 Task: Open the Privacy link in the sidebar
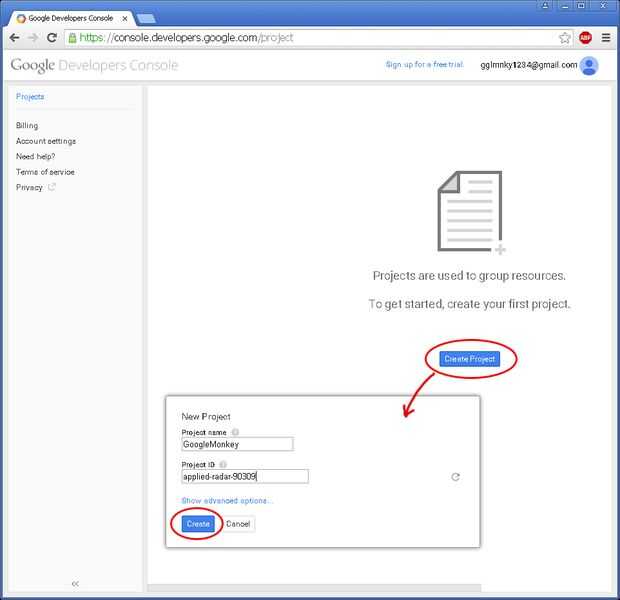click(x=29, y=187)
